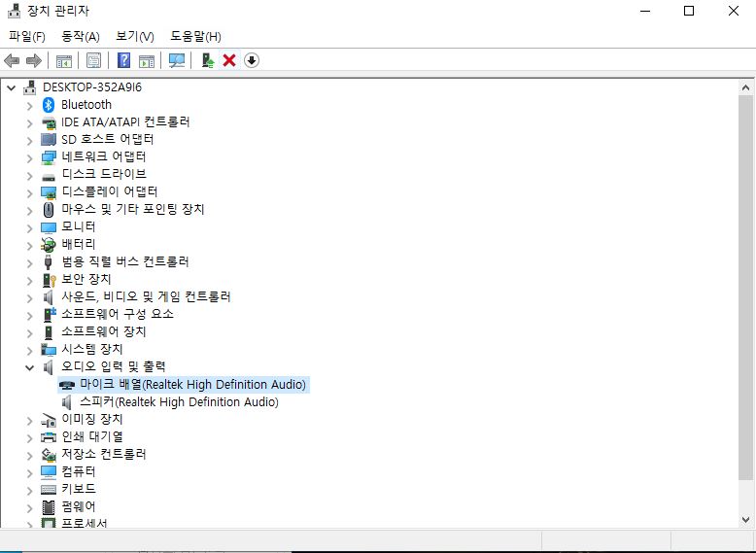
Task: Collapse 오디오 입력 및 출력 category
Action: (x=29, y=368)
